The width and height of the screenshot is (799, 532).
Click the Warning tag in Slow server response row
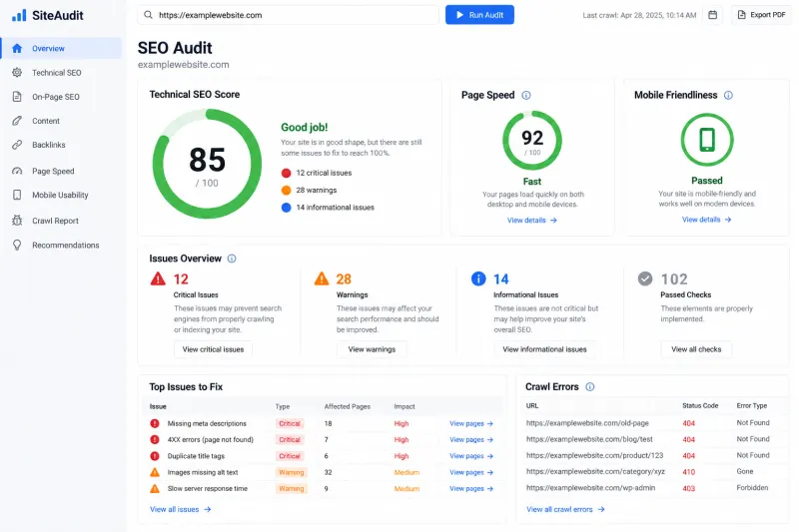[x=292, y=489]
